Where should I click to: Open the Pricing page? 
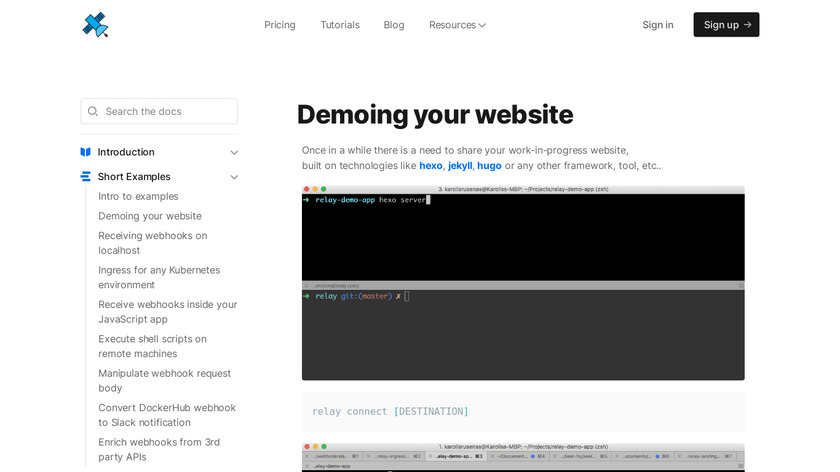280,25
